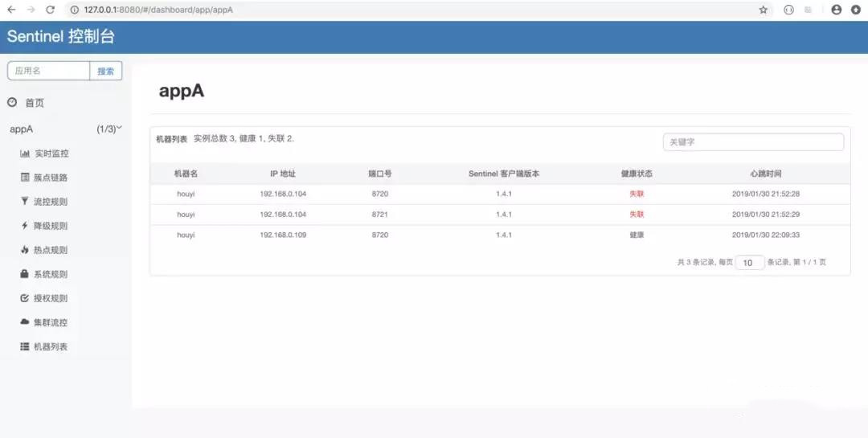Focus the 应用名 search field
Viewport: 868px width, 438px height.
(49, 71)
